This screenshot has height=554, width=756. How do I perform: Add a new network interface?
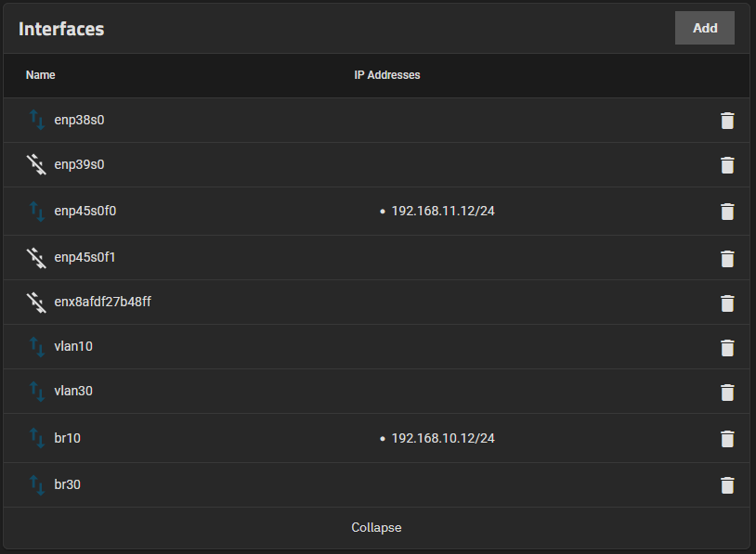704,28
